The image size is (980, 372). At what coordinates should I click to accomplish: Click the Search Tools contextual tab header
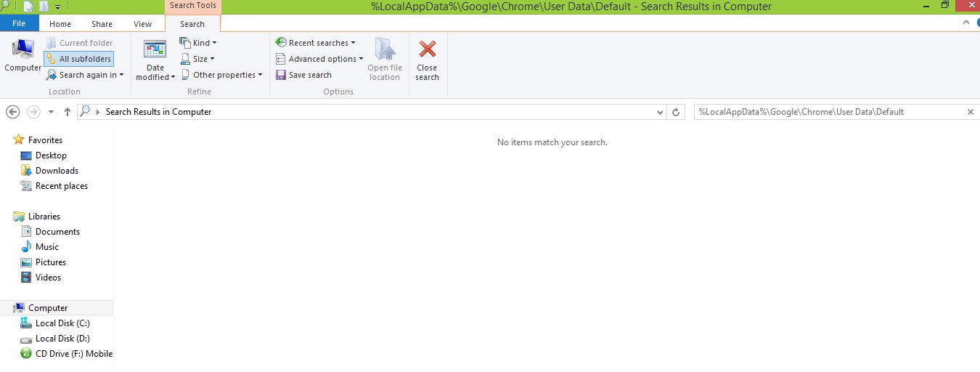point(192,6)
